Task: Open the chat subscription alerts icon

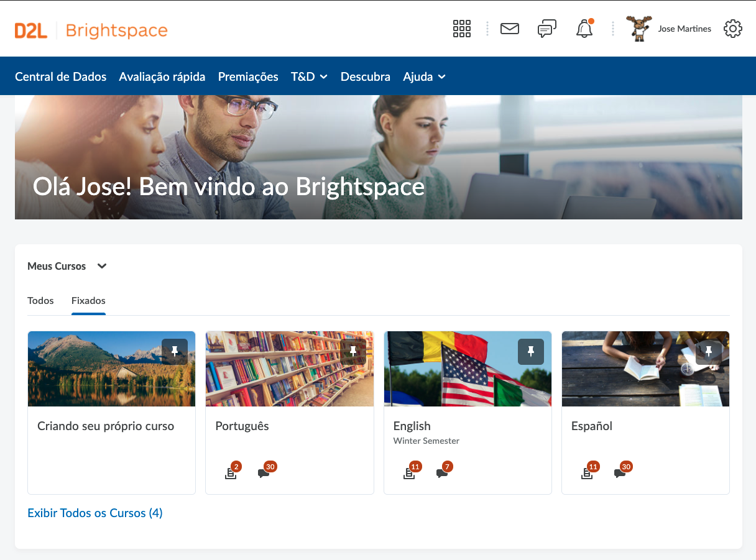Action: (546, 29)
